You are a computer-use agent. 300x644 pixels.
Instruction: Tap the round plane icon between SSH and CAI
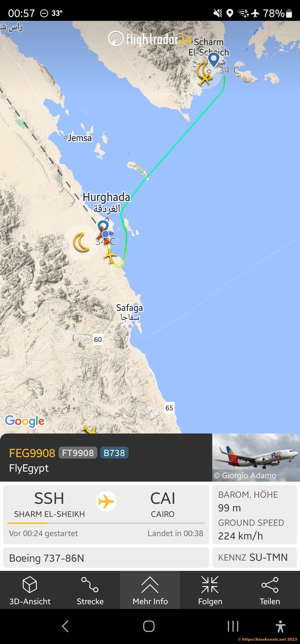(106, 501)
